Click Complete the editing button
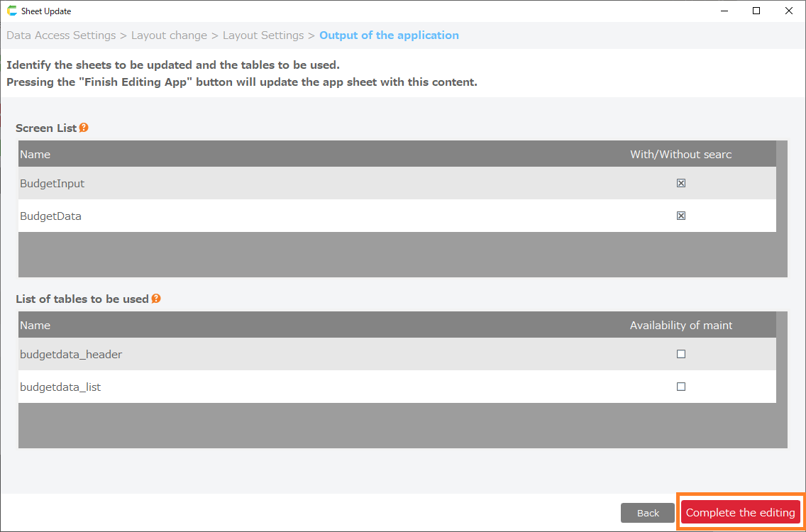This screenshot has height=532, width=806. [740, 513]
